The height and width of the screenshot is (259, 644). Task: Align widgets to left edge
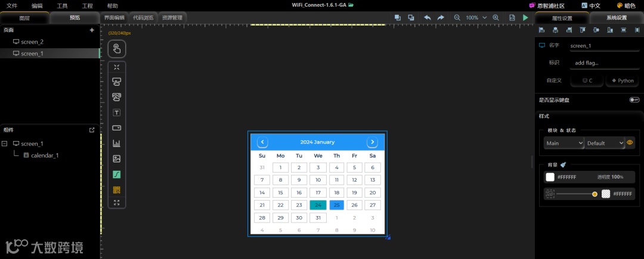coord(541,30)
